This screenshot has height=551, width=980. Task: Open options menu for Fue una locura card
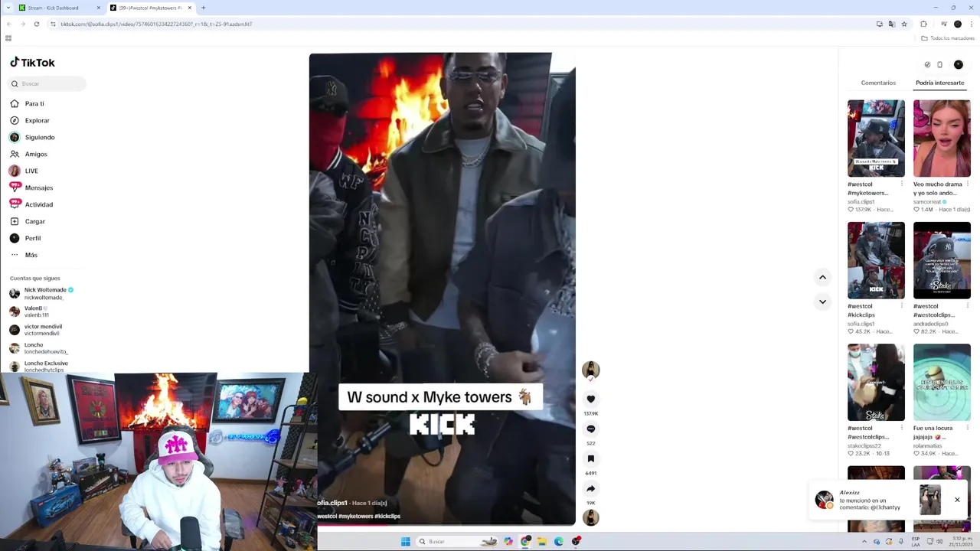tap(967, 428)
